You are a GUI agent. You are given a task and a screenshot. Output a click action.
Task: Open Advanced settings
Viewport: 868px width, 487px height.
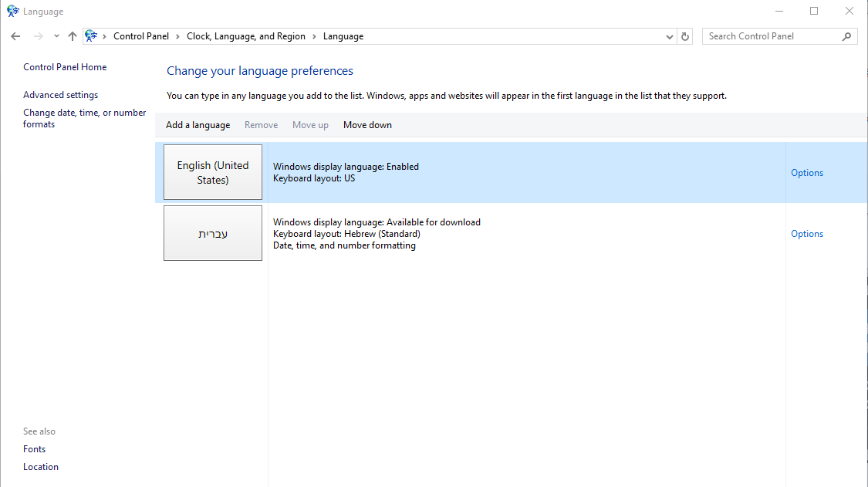pyautogui.click(x=60, y=95)
